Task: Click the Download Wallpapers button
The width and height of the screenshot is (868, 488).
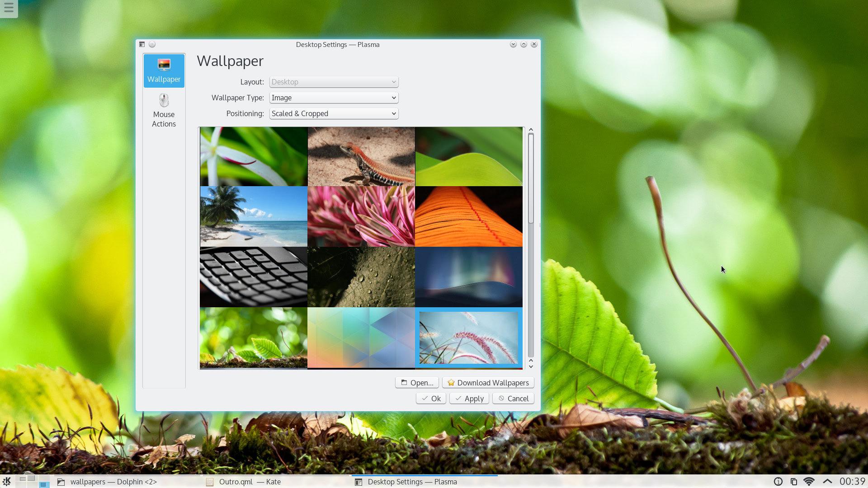Action: click(x=488, y=383)
